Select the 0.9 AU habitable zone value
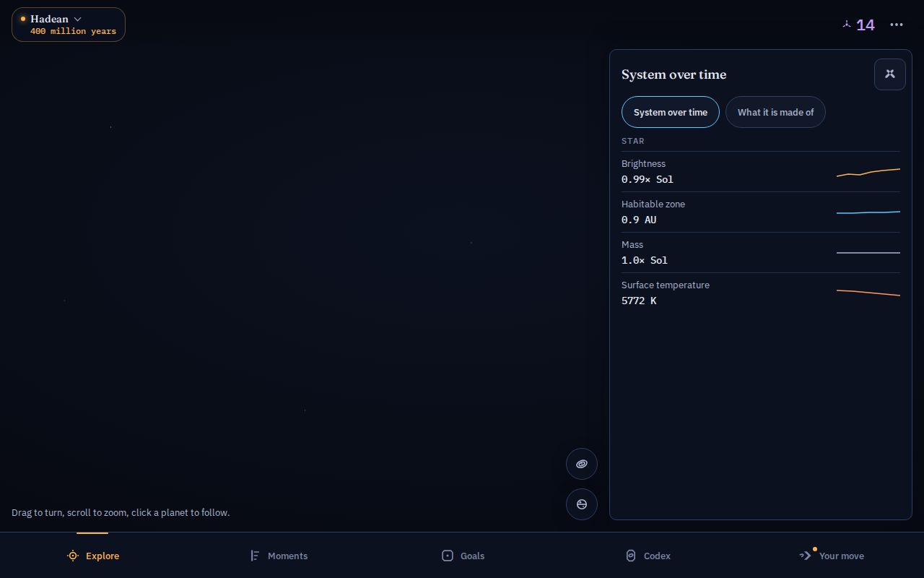Screen dimensions: 924x578 click(639, 220)
